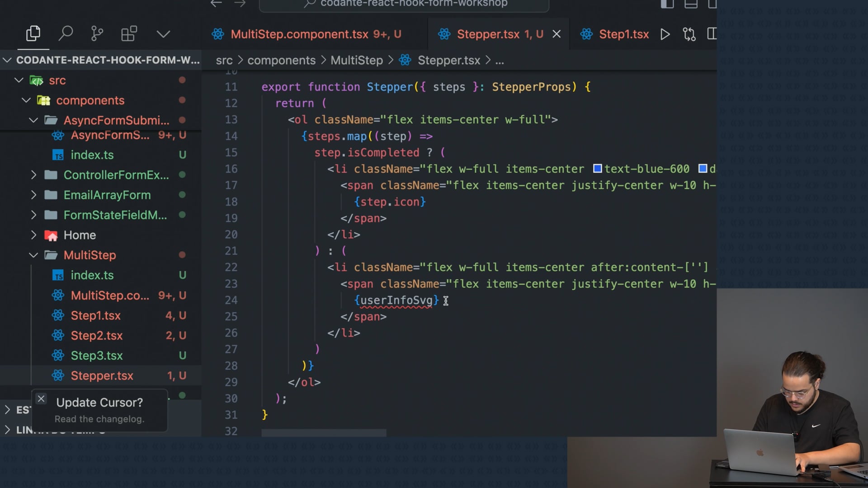Click the text-blue-600 color swatch
This screenshot has width=868, height=488.
(597, 169)
